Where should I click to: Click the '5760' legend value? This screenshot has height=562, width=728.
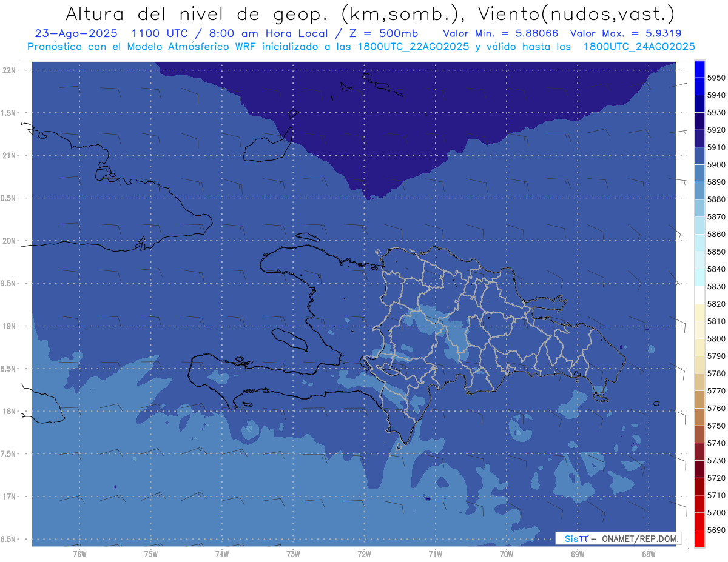pyautogui.click(x=716, y=409)
